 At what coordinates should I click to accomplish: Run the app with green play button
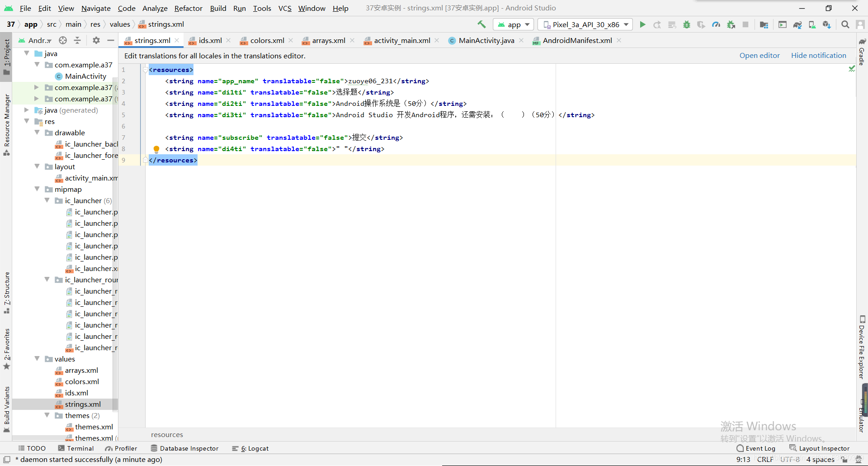coord(642,24)
